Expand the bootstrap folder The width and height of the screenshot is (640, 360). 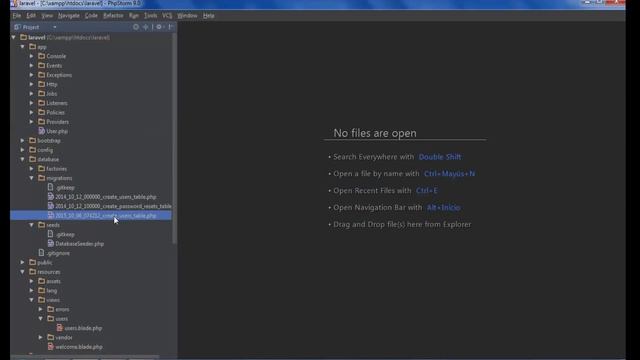tap(23, 140)
